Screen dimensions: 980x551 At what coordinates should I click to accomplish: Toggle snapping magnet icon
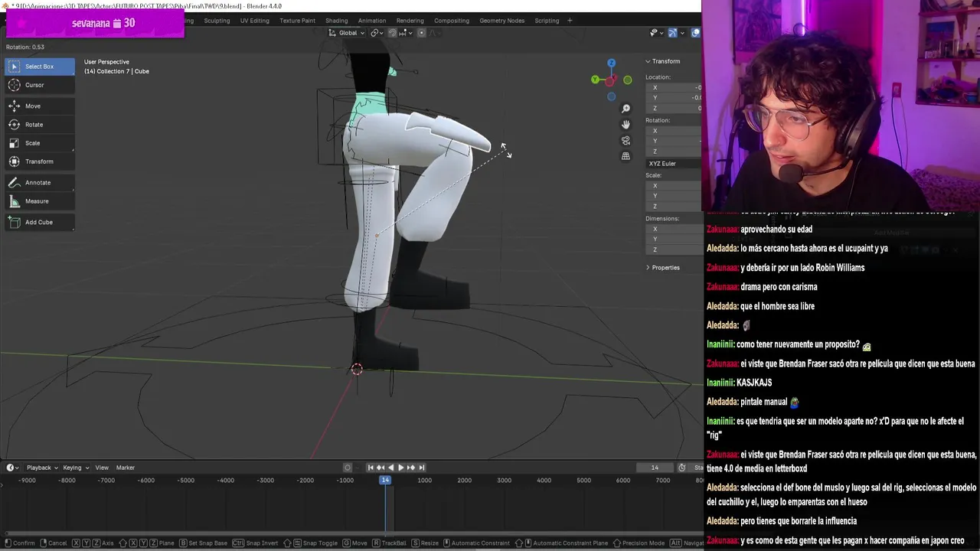tap(392, 33)
